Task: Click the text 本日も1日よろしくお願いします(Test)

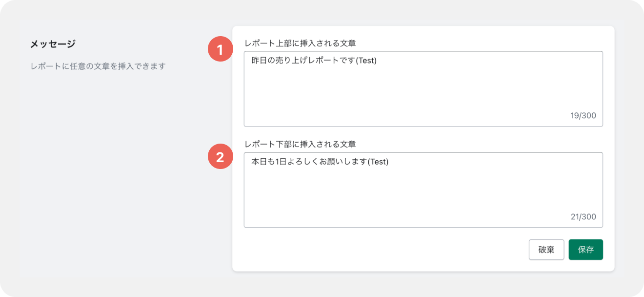Action: coord(320,162)
